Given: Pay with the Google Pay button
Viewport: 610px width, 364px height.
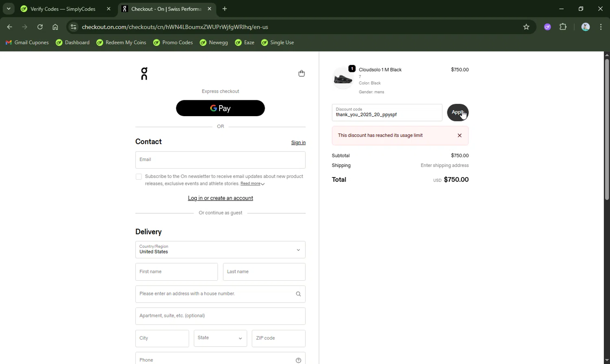Looking at the screenshot, I should click(x=220, y=108).
